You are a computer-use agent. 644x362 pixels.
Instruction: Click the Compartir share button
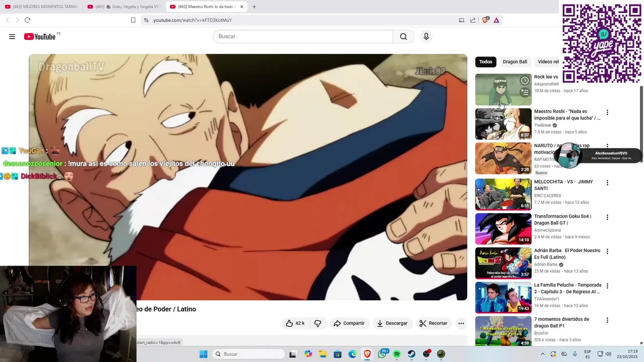pyautogui.click(x=349, y=323)
